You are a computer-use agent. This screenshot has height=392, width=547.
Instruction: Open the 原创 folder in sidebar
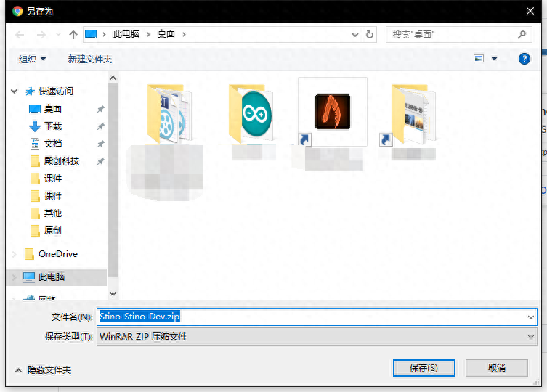[53, 231]
